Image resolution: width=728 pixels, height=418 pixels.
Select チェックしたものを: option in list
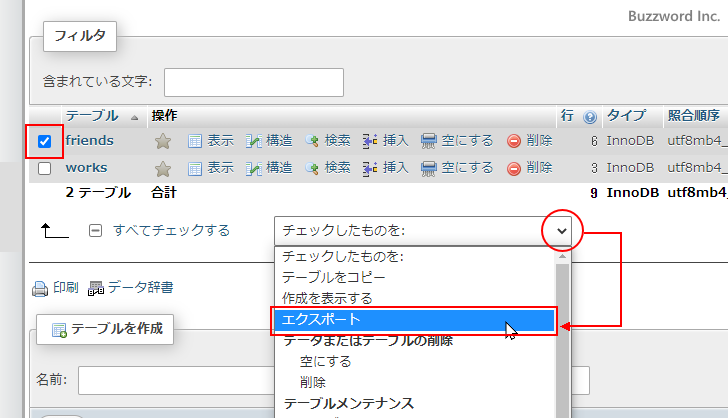click(x=415, y=256)
